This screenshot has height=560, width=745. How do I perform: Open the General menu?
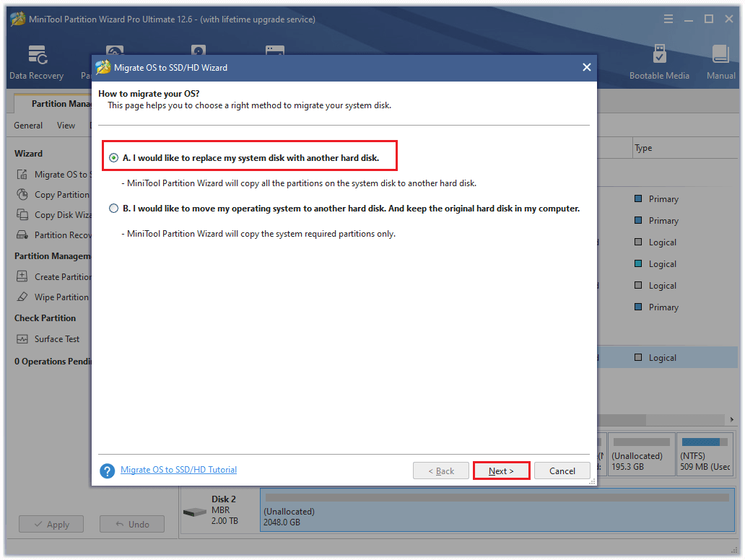click(28, 126)
